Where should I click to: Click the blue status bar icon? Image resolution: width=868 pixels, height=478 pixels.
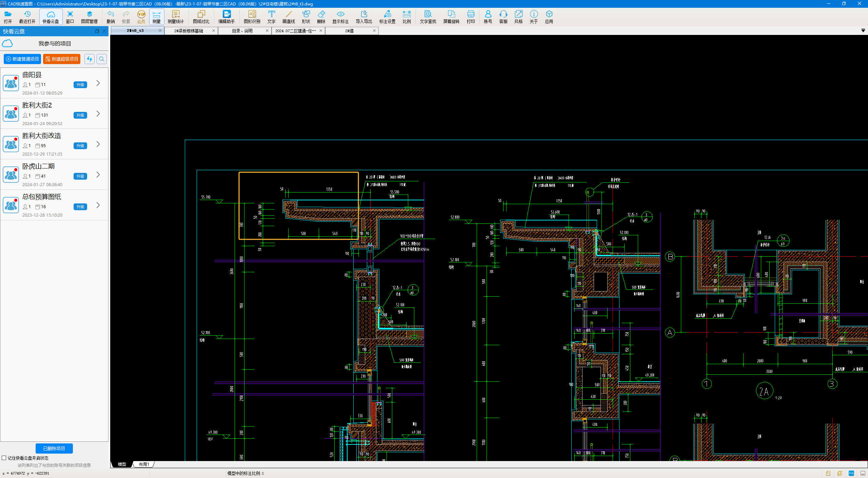coord(851,473)
